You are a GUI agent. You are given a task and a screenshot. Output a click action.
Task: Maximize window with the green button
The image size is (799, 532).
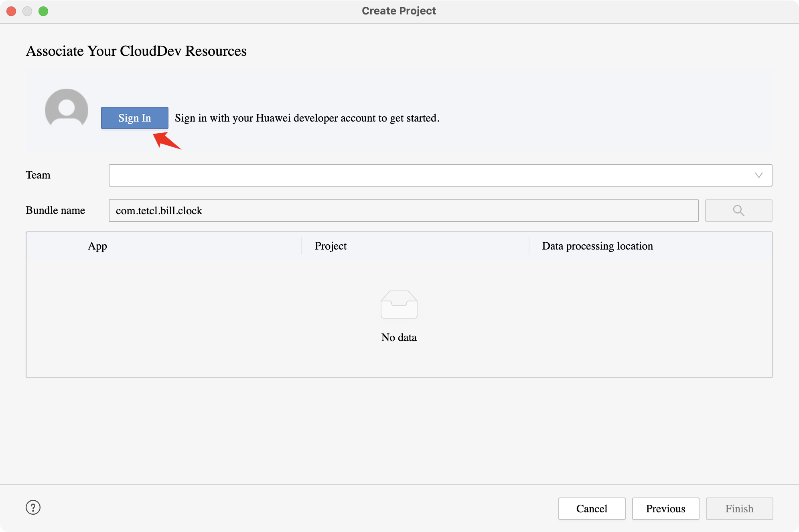click(43, 11)
